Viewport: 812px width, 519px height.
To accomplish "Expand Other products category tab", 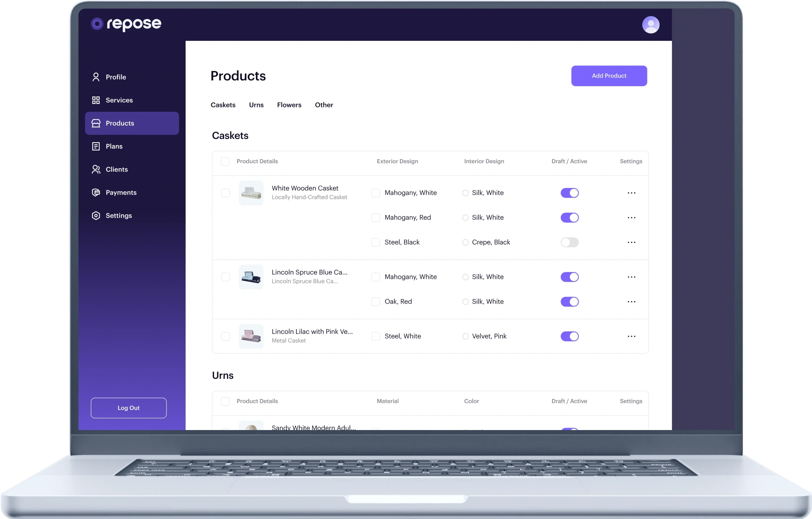I will coord(323,105).
